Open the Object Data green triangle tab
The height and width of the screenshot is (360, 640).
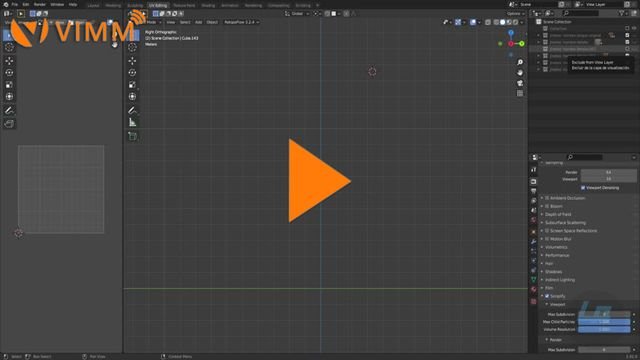click(x=533, y=280)
